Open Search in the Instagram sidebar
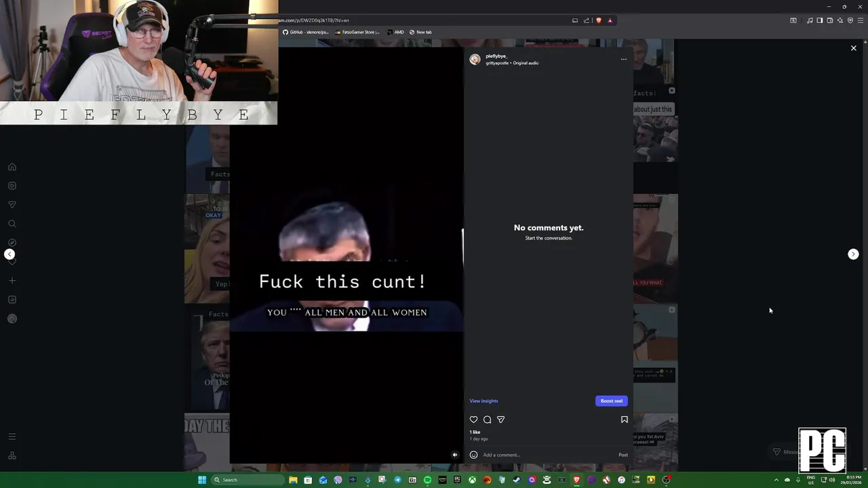 tap(12, 224)
